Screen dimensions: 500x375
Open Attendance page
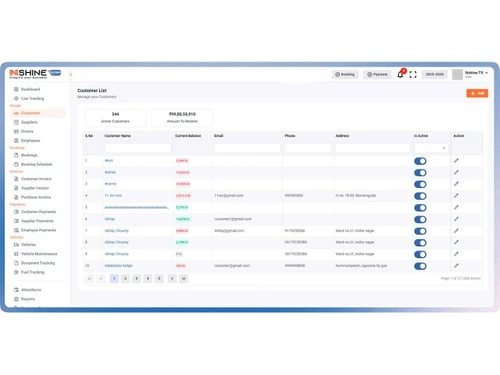click(x=31, y=290)
